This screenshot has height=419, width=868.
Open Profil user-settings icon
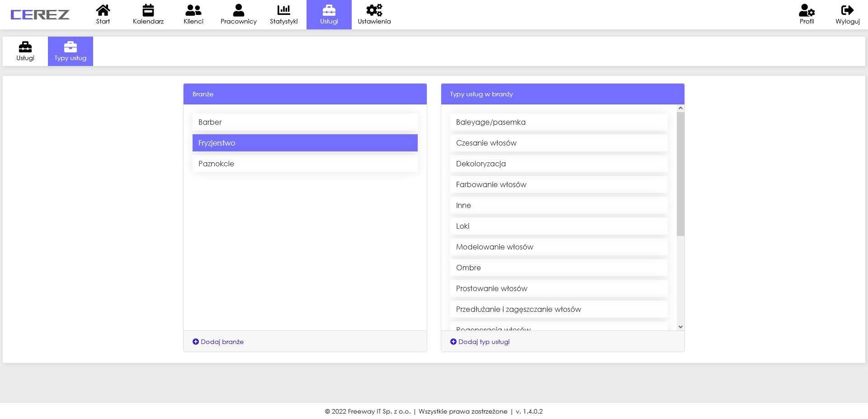pos(807,10)
